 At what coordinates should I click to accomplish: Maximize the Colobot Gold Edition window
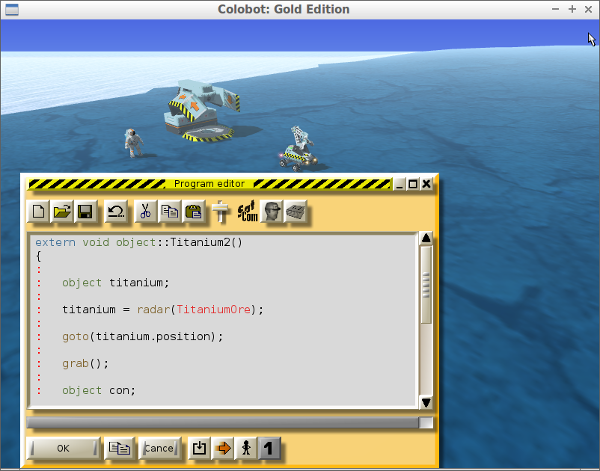(572, 9)
